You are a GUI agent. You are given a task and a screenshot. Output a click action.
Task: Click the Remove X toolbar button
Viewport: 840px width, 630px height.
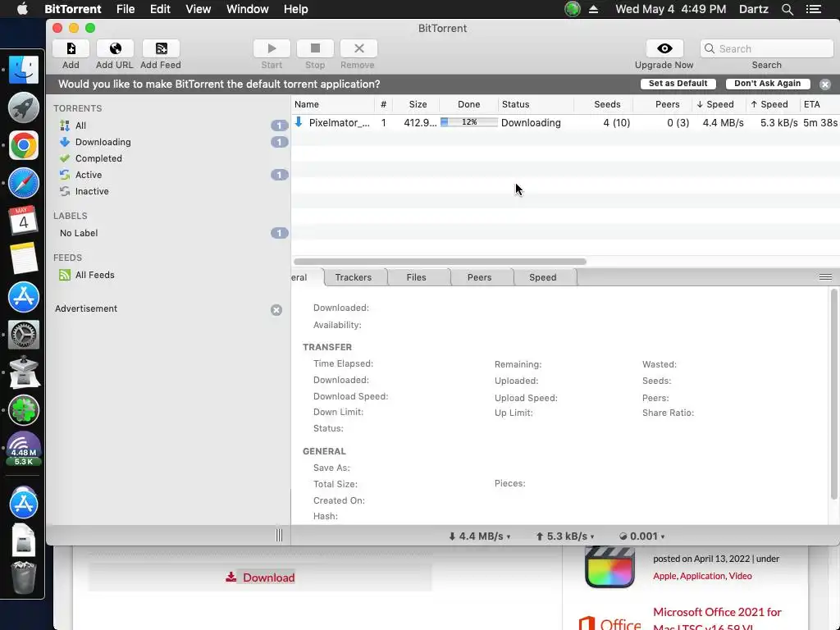[x=359, y=48]
